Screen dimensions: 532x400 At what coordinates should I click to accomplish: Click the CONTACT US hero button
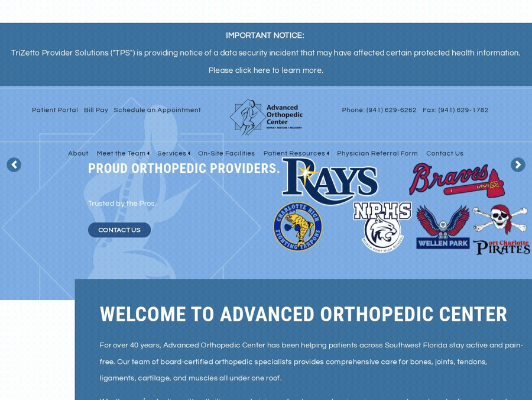click(x=119, y=230)
